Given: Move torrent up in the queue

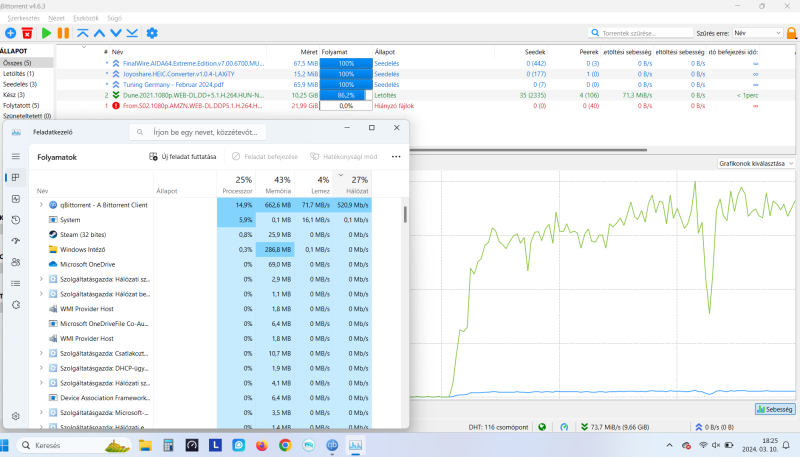Looking at the screenshot, I should (x=99, y=33).
